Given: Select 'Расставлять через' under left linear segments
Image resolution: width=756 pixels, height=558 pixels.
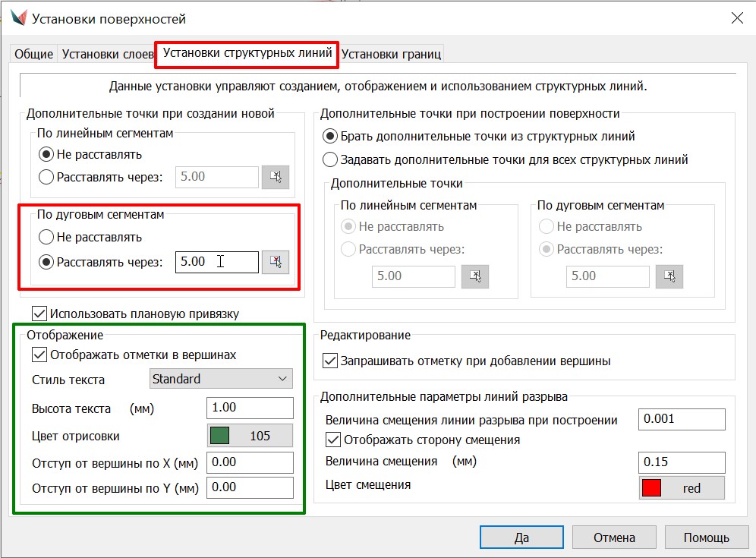Looking at the screenshot, I should [x=46, y=177].
